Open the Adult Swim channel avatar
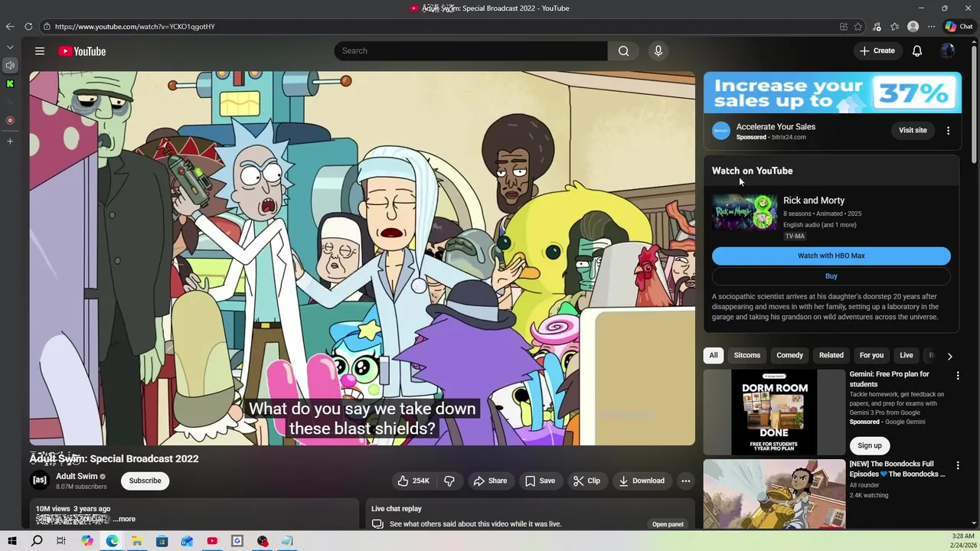Viewport: 980px width, 551px height. [40, 481]
